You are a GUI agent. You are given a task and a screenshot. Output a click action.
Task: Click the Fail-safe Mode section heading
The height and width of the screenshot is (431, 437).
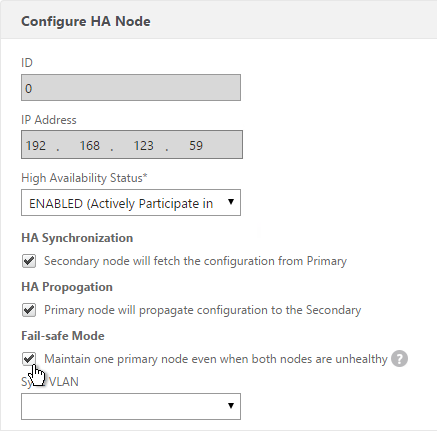(x=63, y=336)
